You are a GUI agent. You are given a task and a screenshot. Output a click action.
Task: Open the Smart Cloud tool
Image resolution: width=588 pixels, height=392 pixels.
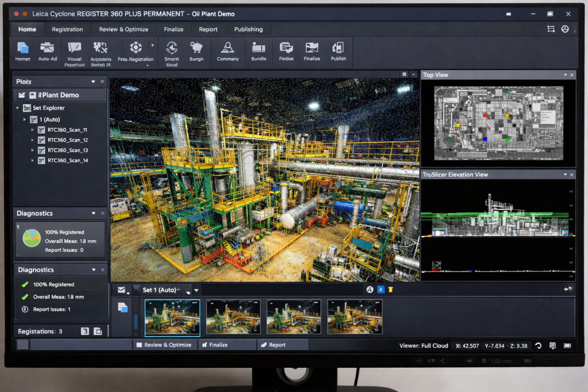(172, 48)
